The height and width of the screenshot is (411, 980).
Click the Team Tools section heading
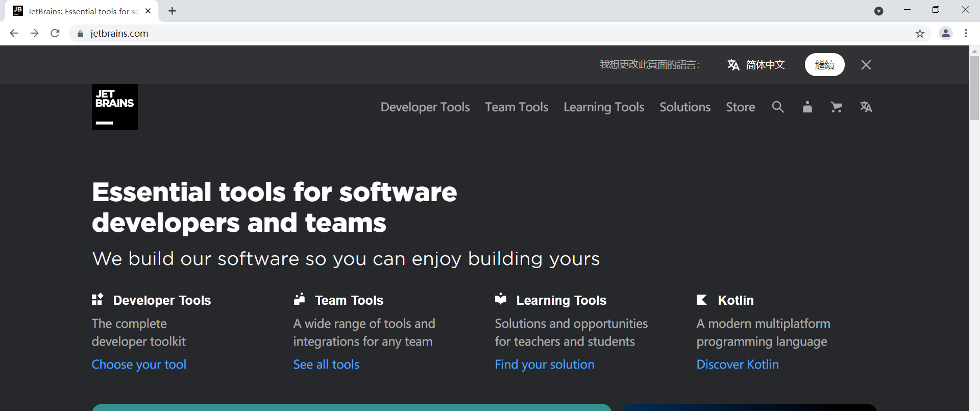pos(349,300)
